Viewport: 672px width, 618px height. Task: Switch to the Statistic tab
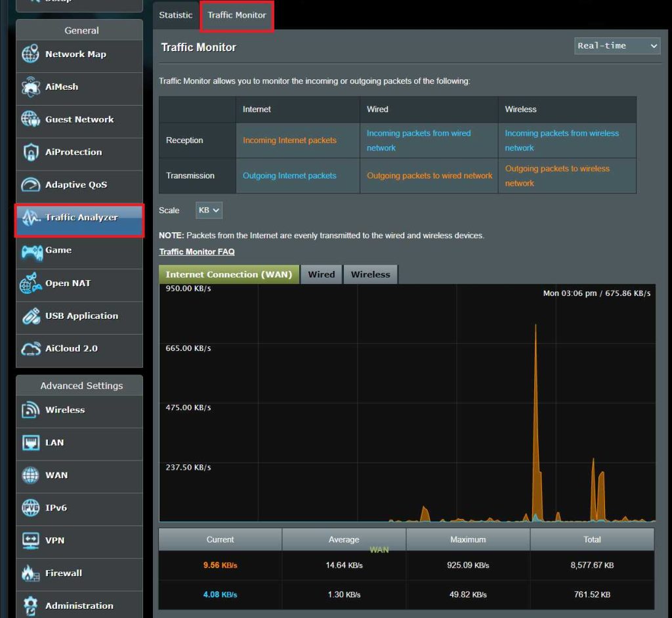[x=176, y=15]
